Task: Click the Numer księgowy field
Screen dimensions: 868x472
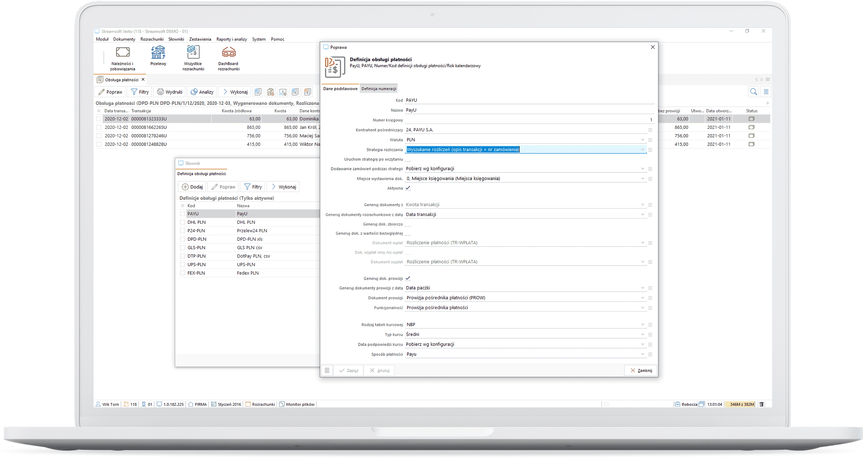Action: tap(529, 120)
